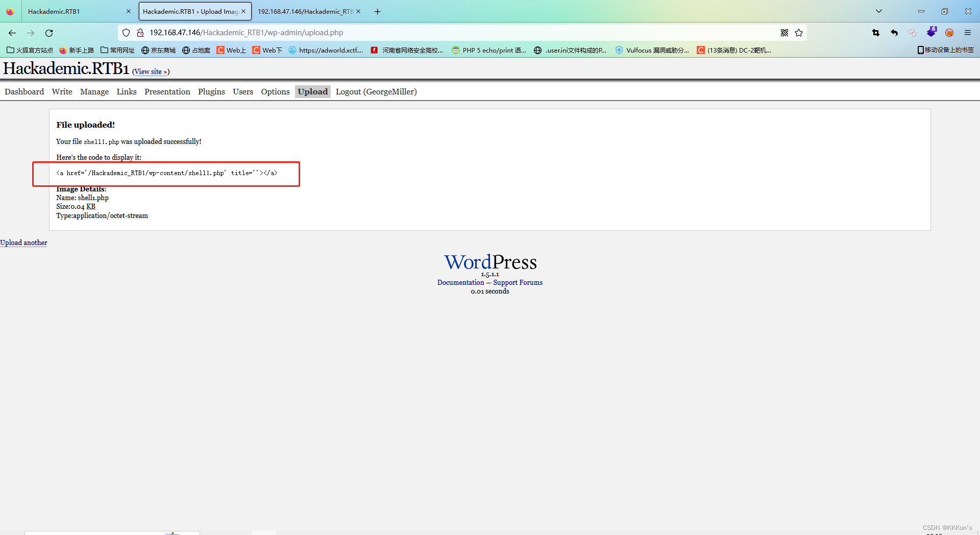Open the purple extension with badge

932,32
